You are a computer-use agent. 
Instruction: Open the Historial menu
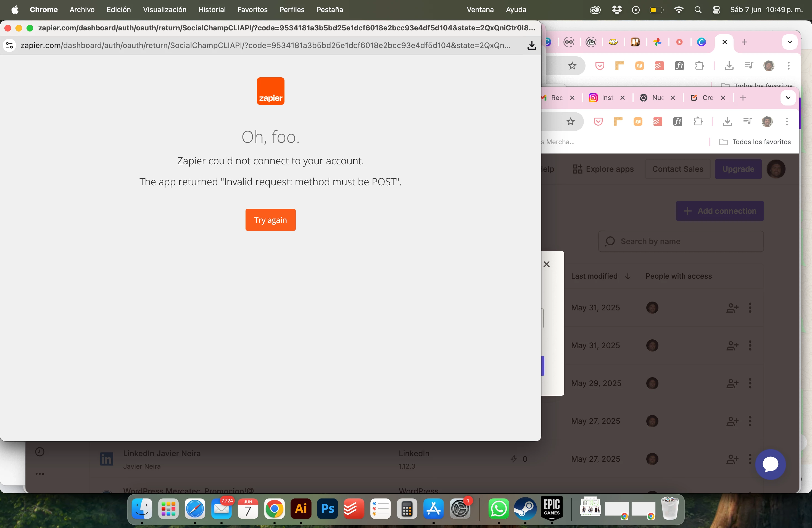click(x=212, y=10)
